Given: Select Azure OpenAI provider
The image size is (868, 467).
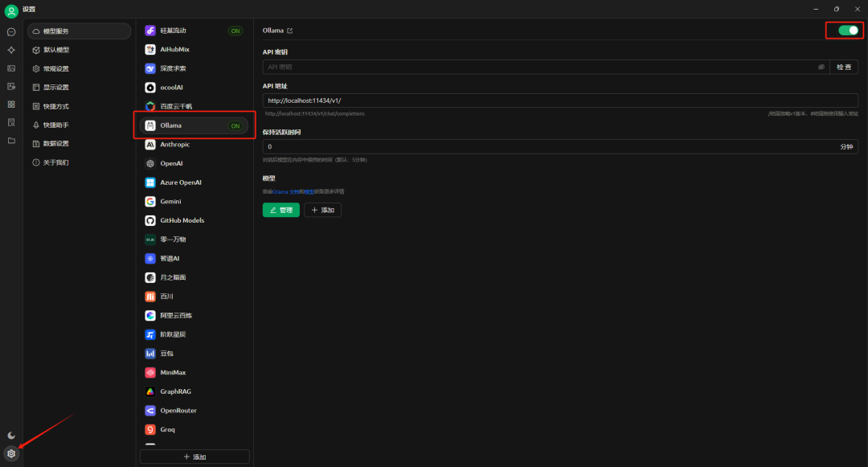Looking at the screenshot, I should [x=194, y=182].
